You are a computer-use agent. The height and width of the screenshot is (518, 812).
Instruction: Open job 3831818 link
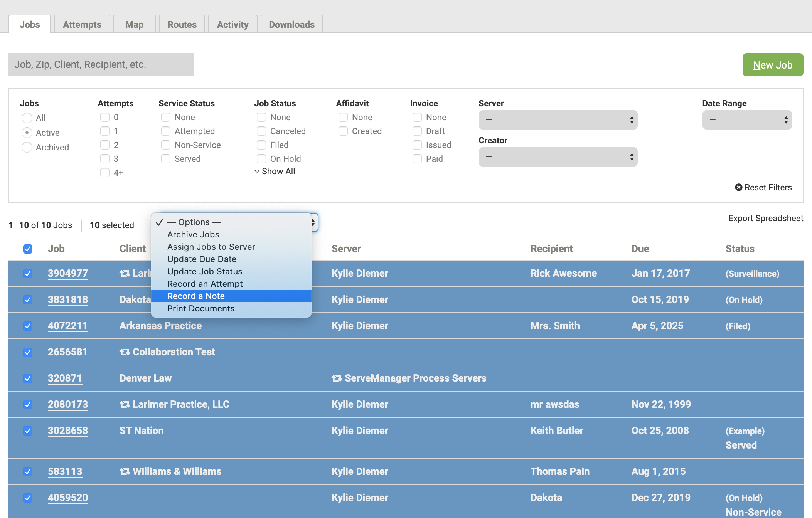(68, 299)
